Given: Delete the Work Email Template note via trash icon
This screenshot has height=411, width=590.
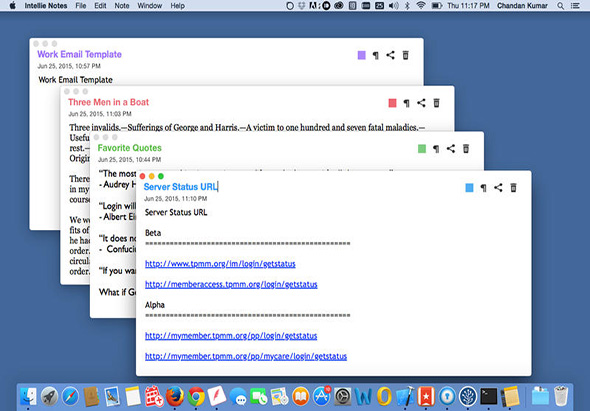Looking at the screenshot, I should (405, 55).
